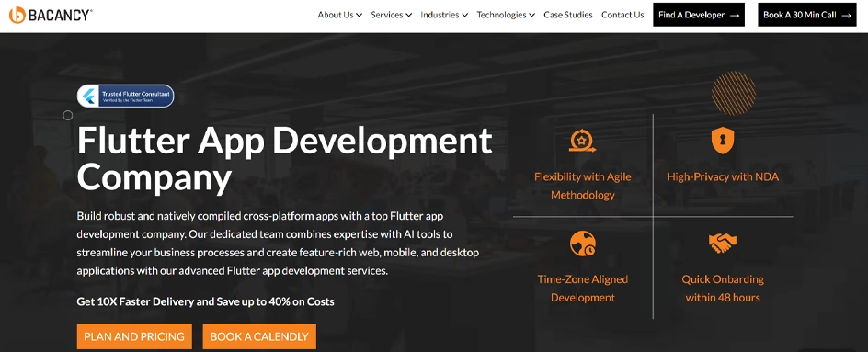
Task: Expand the About Us chevron arrow
Action: [360, 16]
